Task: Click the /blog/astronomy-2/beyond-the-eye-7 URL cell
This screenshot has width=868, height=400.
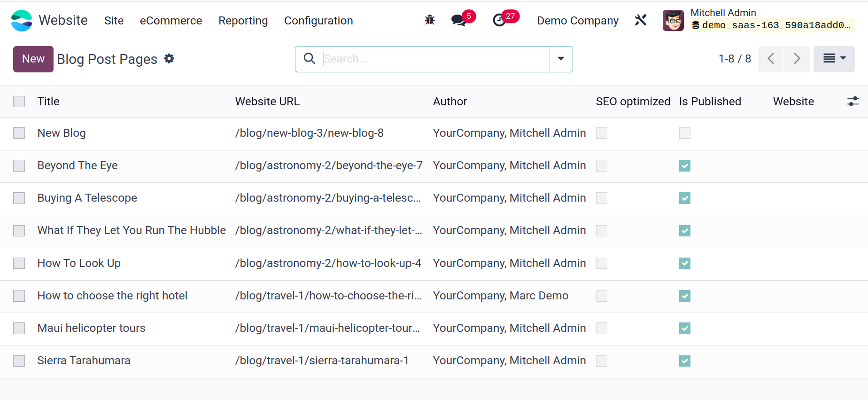Action: click(x=329, y=165)
